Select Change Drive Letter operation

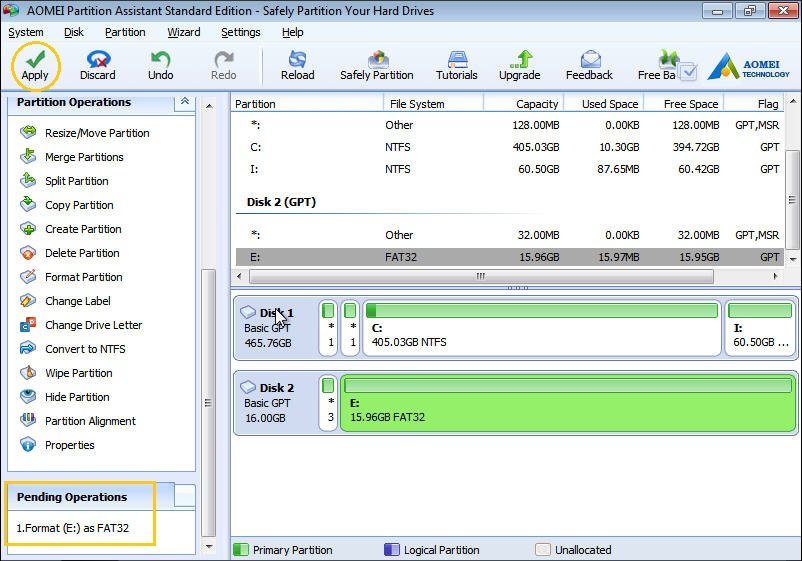[81, 325]
